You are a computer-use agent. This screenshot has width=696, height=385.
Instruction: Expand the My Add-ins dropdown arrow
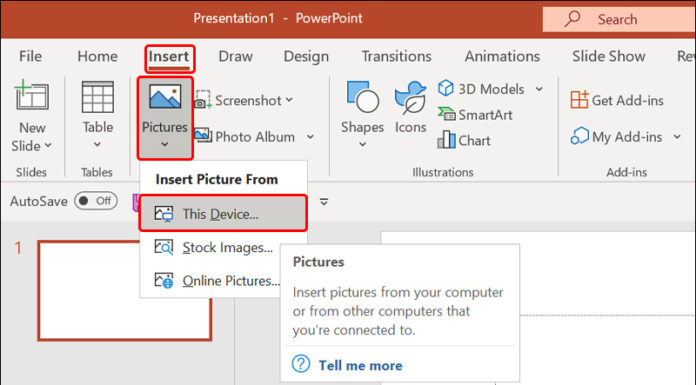pyautogui.click(x=677, y=136)
